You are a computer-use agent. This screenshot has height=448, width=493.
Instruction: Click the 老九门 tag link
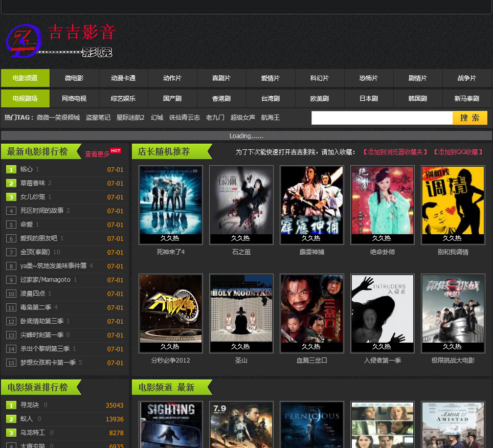[215, 118]
